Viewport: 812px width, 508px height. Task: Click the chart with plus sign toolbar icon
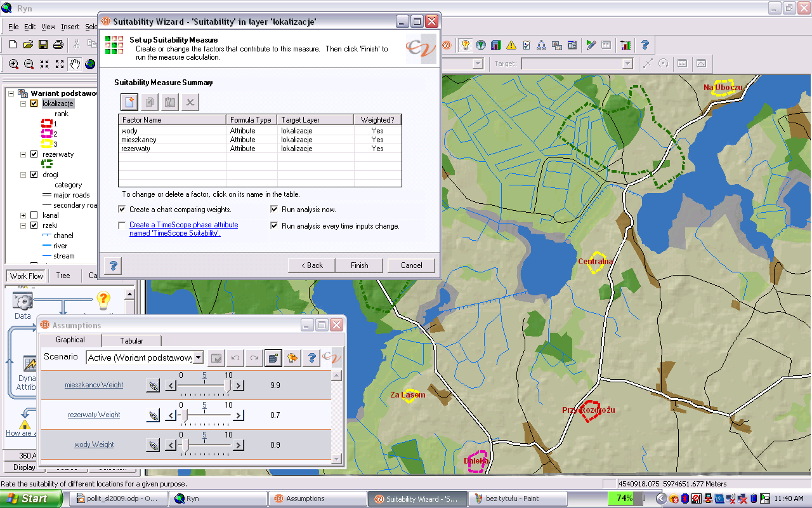(626, 45)
